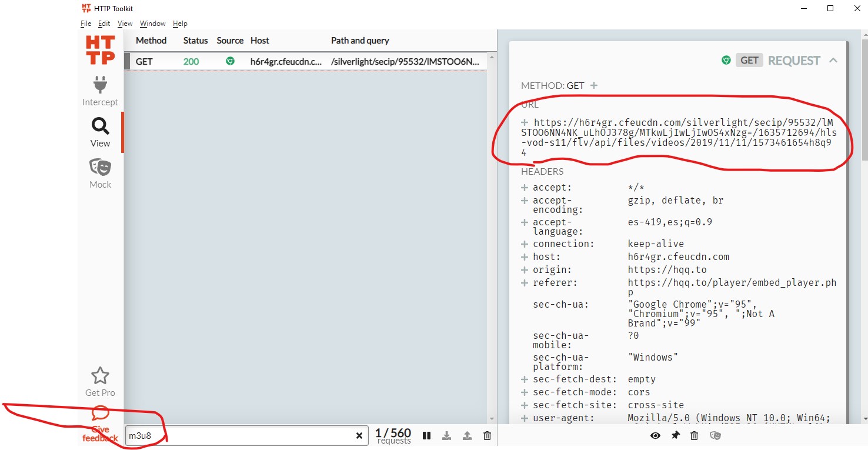This screenshot has height=450, width=868.
Task: Expand the sec-fetch-site header info
Action: 525,405
